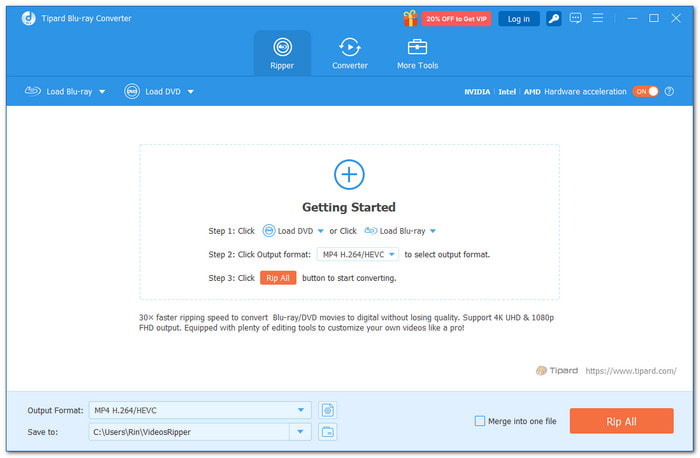Open the More Tools tab
The image size is (700, 458).
pyautogui.click(x=417, y=53)
